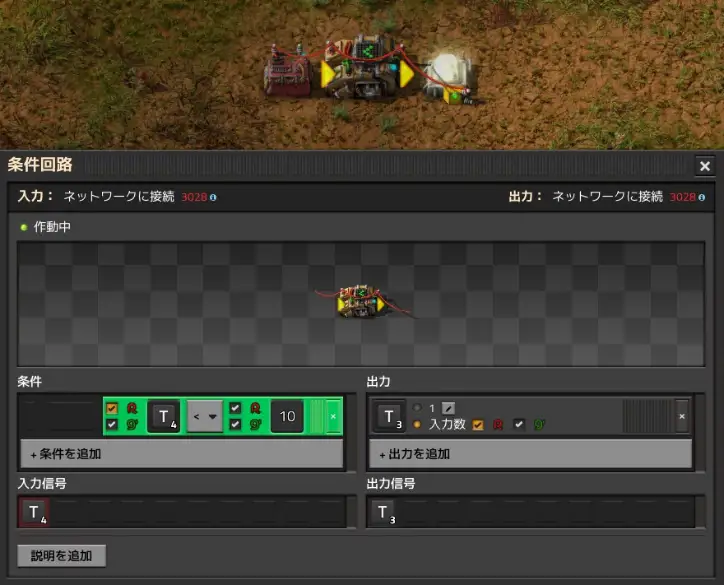Viewport: 724px width, 585px height.
Task: Click the input network info icon
Action: [x=213, y=197]
